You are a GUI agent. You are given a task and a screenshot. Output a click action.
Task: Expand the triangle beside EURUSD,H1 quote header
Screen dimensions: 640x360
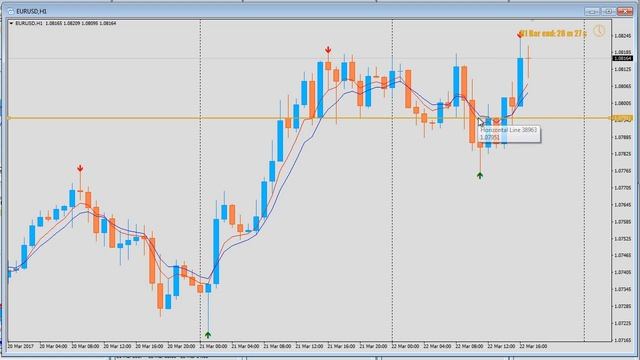(x=11, y=24)
